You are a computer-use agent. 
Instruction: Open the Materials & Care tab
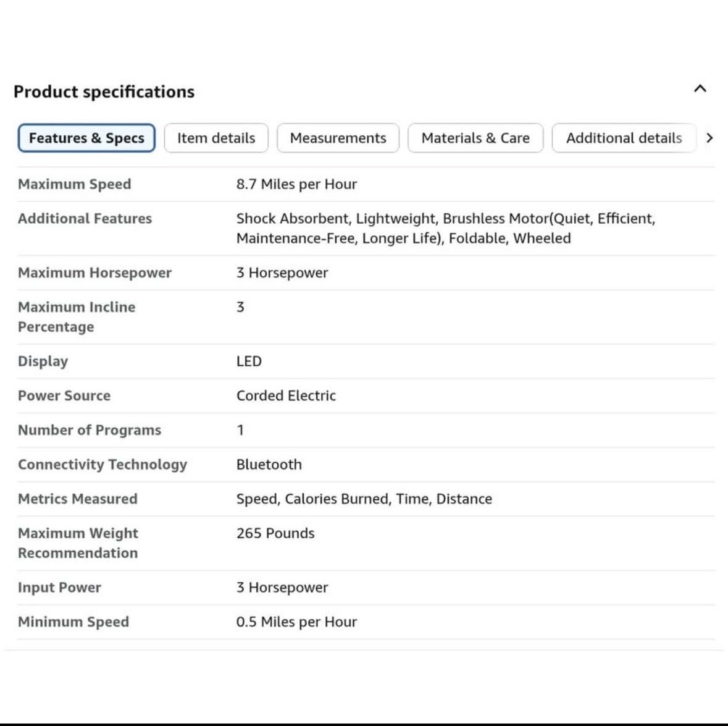(475, 138)
